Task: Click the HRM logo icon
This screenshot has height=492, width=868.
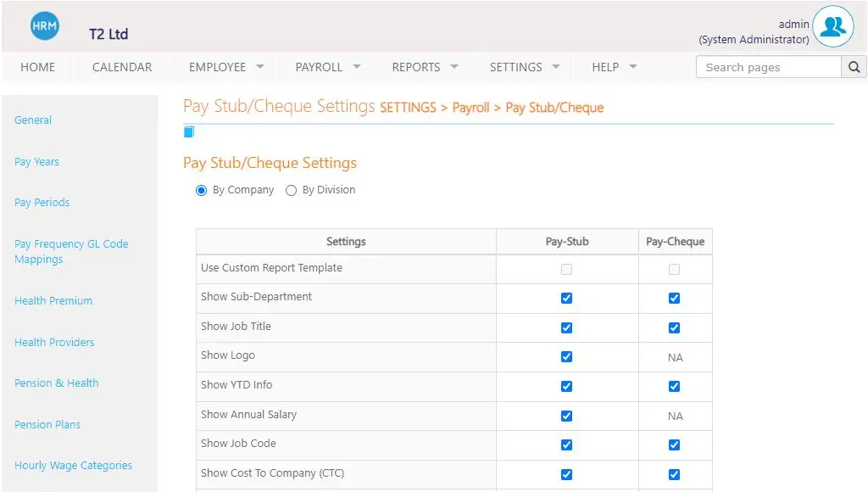Action: tap(44, 26)
